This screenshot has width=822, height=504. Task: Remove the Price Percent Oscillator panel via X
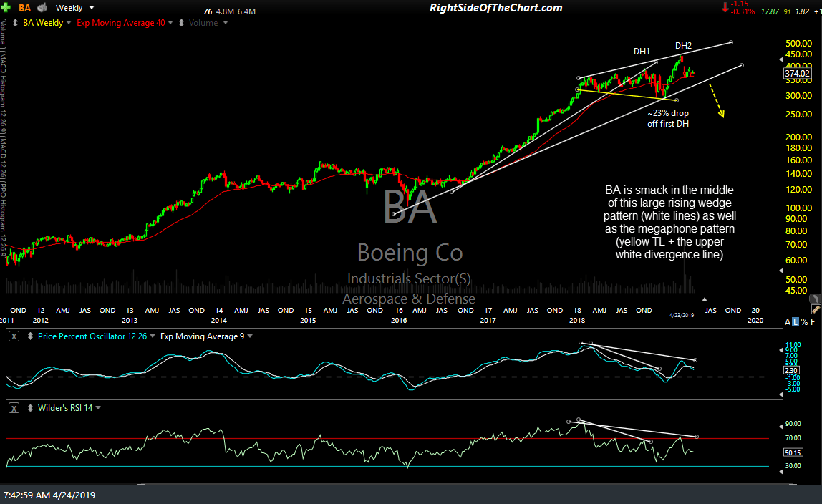tap(14, 336)
